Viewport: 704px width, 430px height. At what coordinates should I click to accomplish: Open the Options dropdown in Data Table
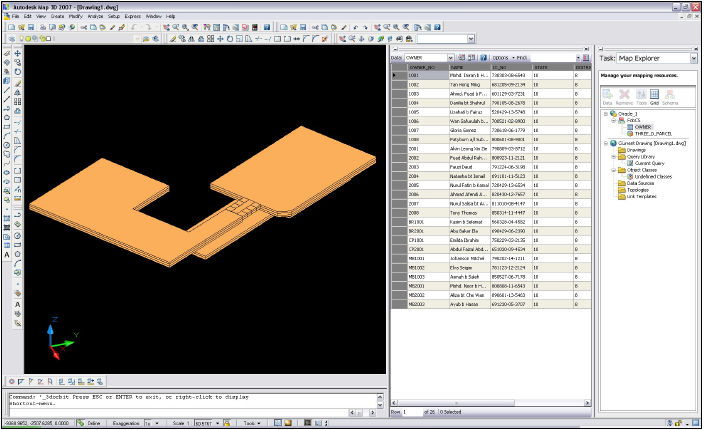click(503, 58)
